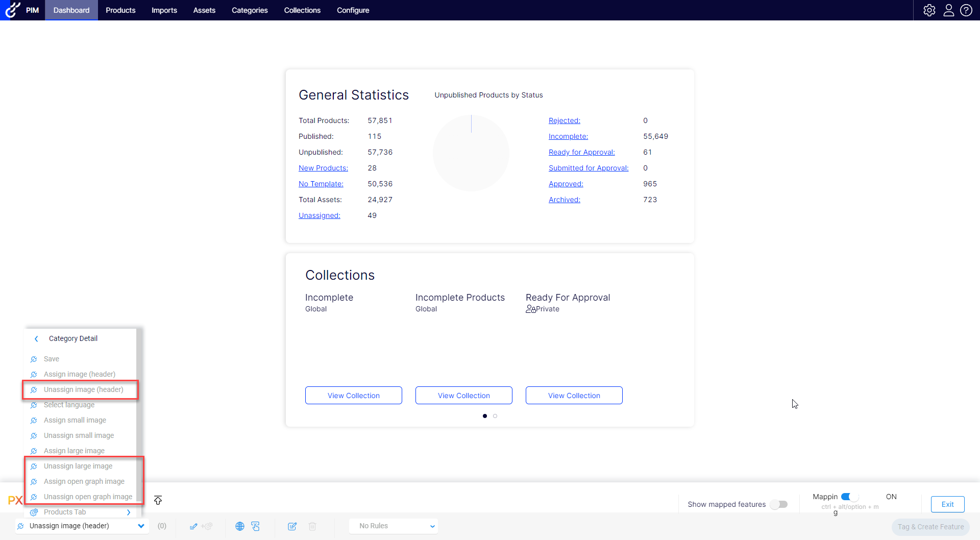Viewport: 980px width, 540px height.
Task: Click the icon beside Assign image (header)
Action: coord(34,375)
